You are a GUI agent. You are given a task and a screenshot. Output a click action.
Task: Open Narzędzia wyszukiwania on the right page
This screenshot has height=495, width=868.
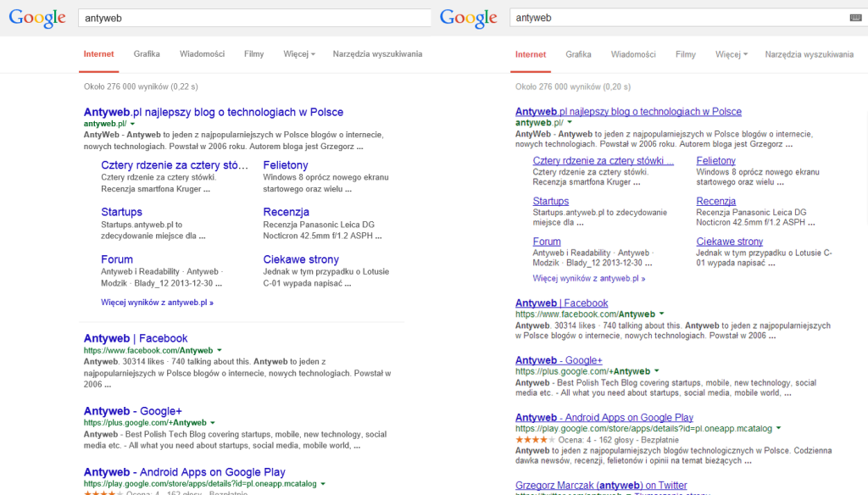(810, 54)
